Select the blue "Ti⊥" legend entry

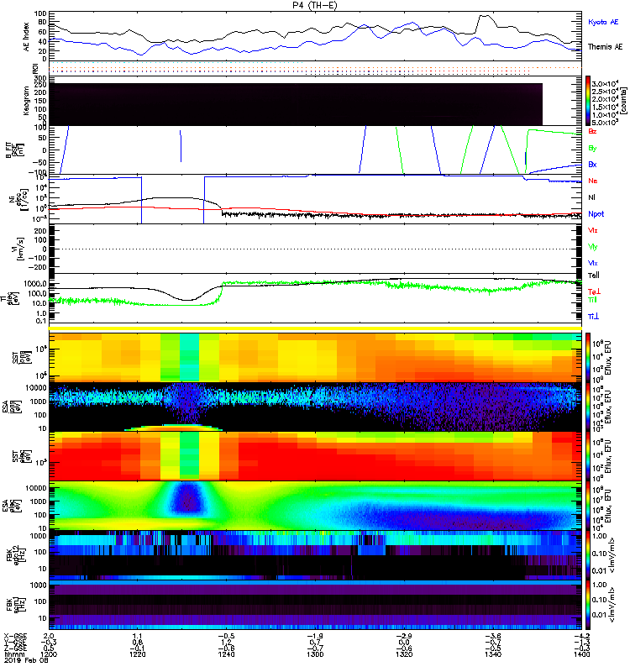click(593, 317)
